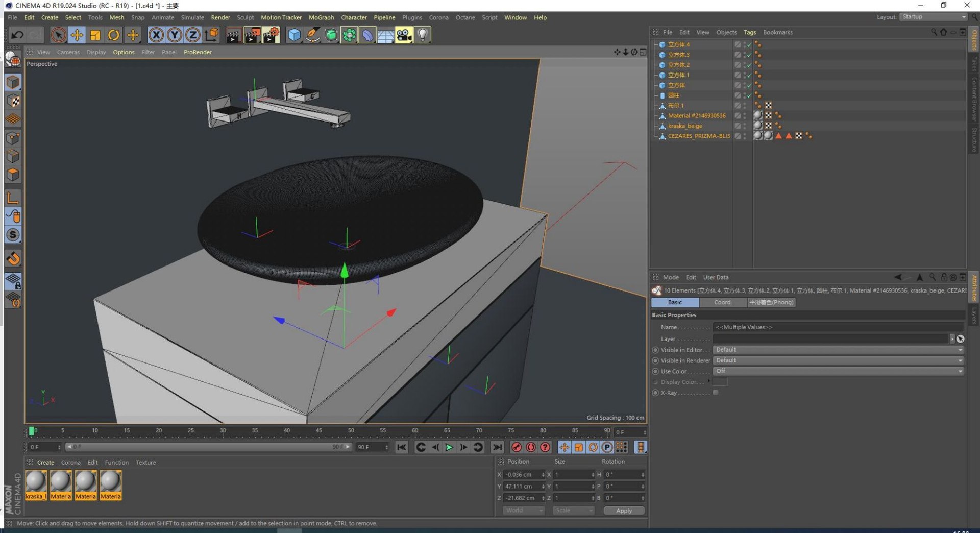
Task: Toggle the Visible in Editor radio dot
Action: (x=655, y=350)
